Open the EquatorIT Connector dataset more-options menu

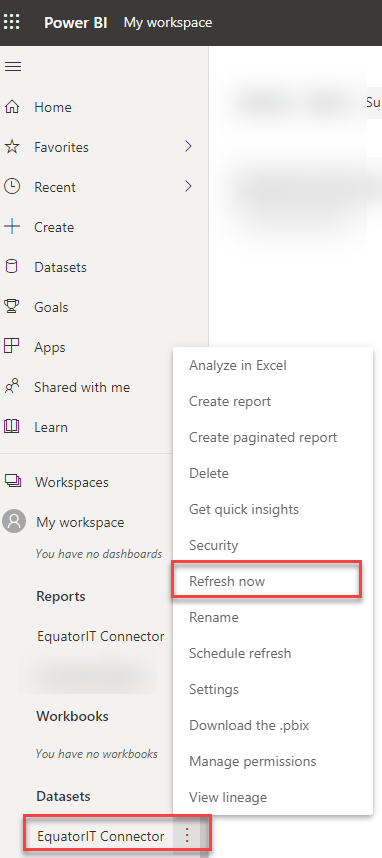pyautogui.click(x=187, y=836)
